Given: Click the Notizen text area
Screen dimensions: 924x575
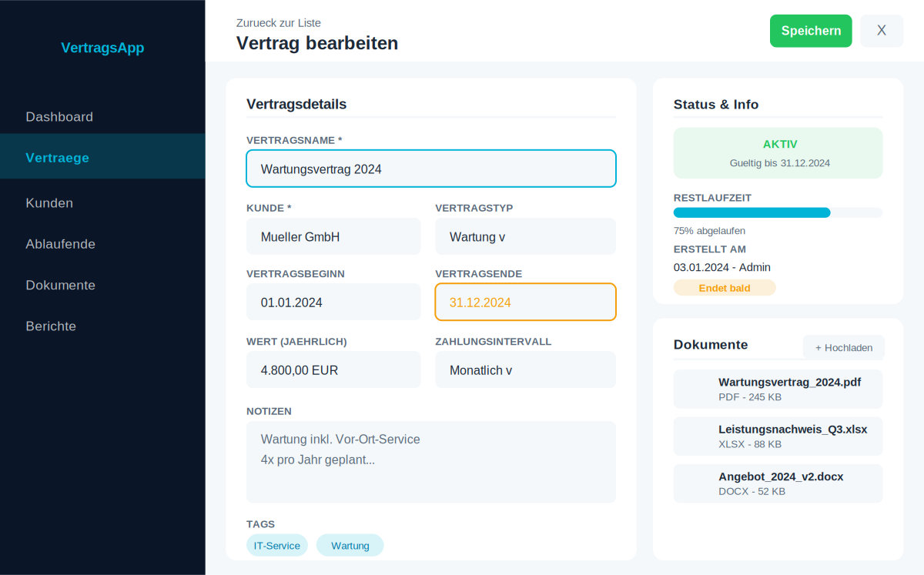Looking at the screenshot, I should click(x=430, y=461).
